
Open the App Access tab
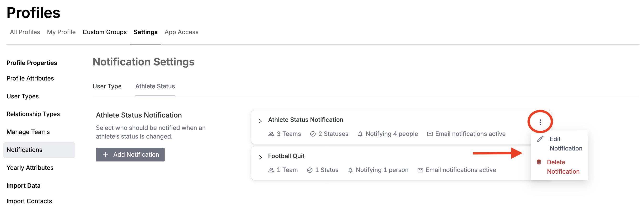[x=182, y=32]
